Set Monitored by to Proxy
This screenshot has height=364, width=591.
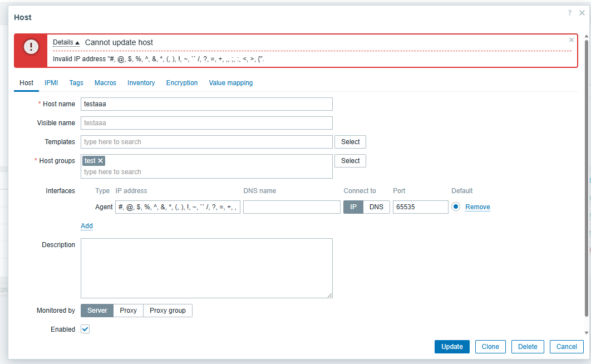[128, 311]
